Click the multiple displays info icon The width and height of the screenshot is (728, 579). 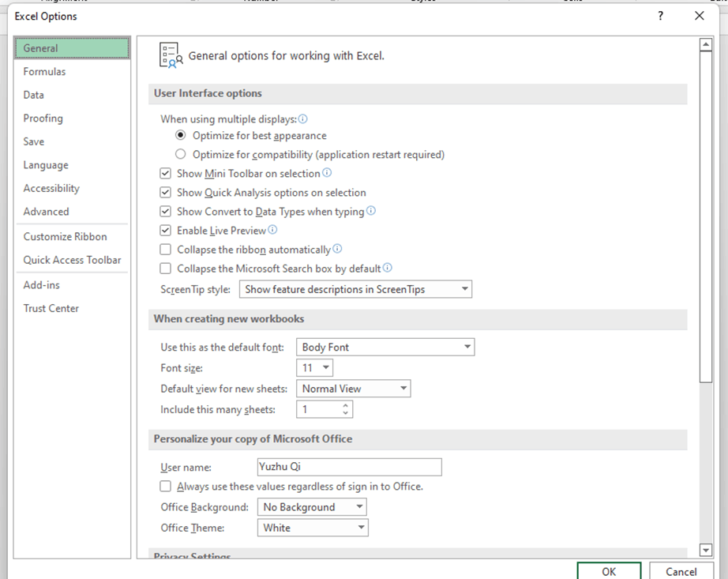coord(302,118)
